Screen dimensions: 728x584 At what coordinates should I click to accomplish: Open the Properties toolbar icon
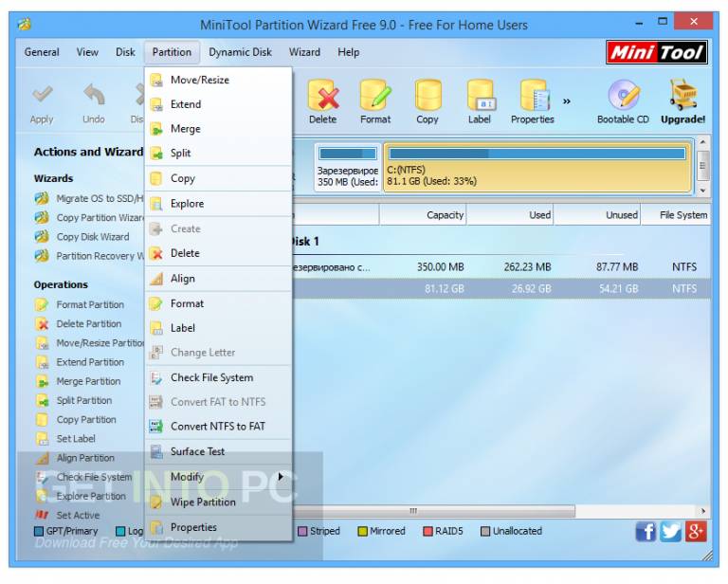[534, 95]
